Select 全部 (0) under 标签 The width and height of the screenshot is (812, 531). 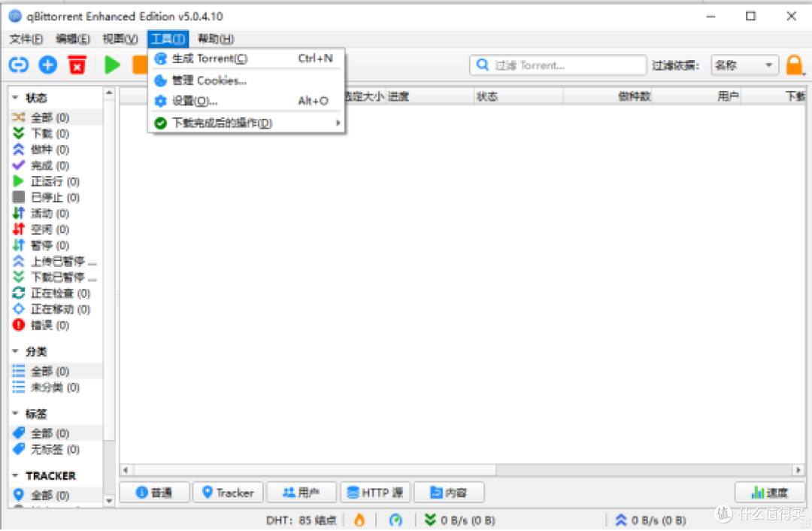[56, 433]
